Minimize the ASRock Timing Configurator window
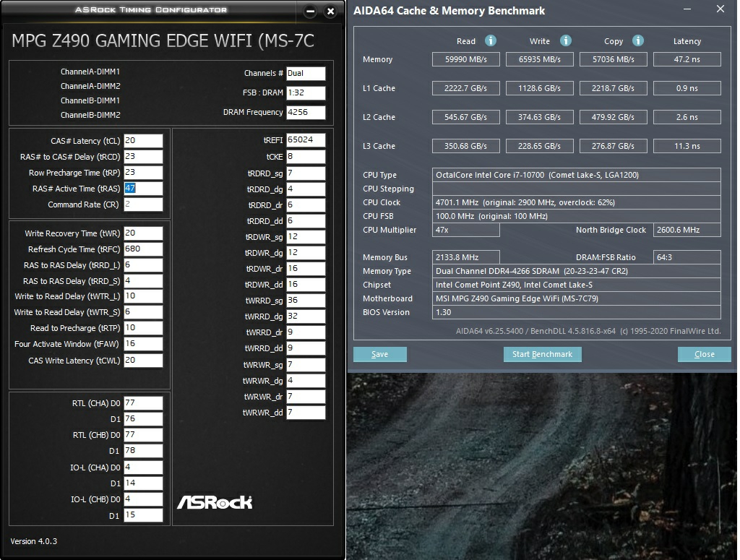The width and height of the screenshot is (740, 560). point(310,12)
